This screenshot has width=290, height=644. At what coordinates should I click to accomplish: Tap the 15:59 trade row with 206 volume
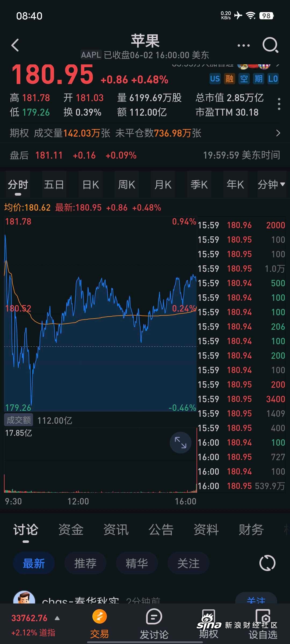coord(241,327)
